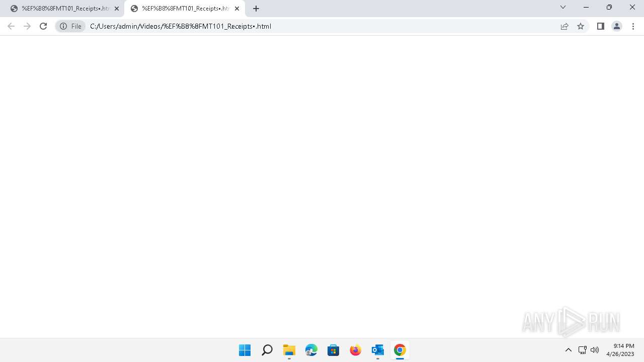Open File Explorer from taskbar

289,350
